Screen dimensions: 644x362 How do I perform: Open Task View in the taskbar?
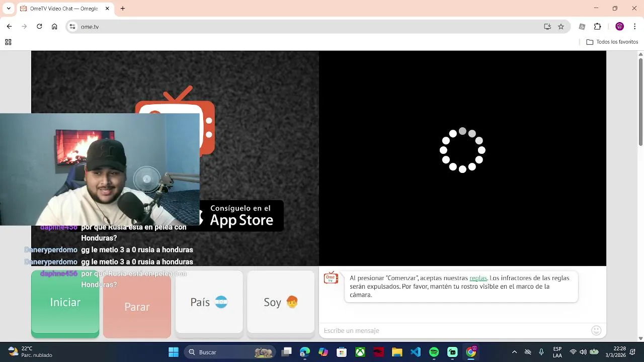pyautogui.click(x=287, y=352)
